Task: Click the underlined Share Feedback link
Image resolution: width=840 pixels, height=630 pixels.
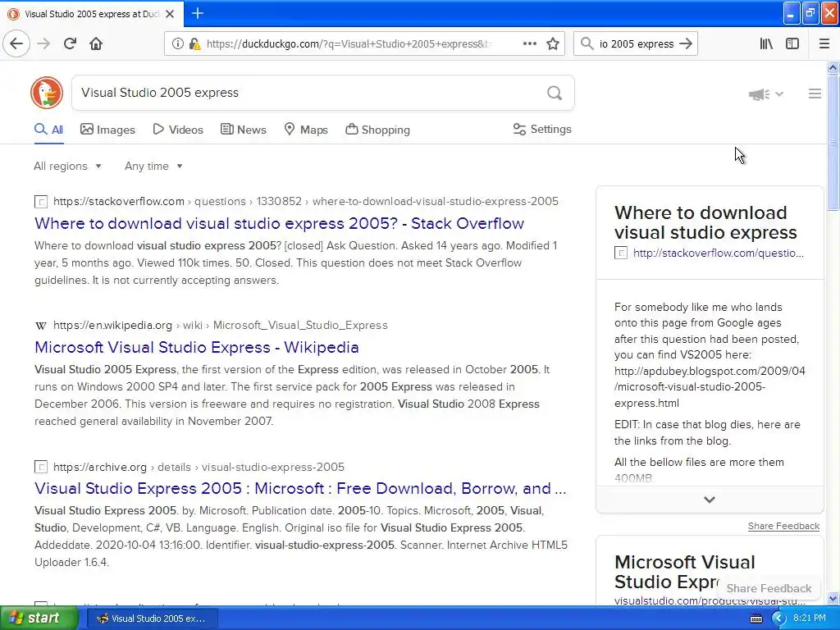Action: tap(783, 526)
